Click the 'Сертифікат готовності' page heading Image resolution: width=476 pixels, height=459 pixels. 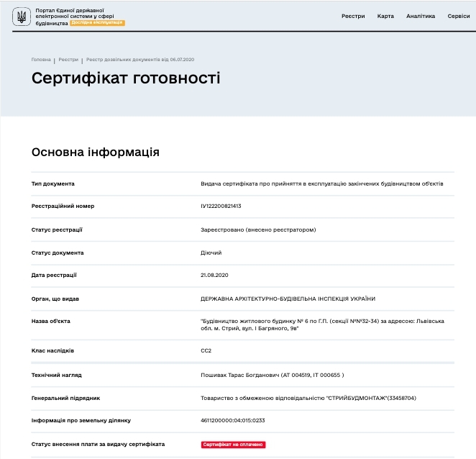tap(126, 78)
